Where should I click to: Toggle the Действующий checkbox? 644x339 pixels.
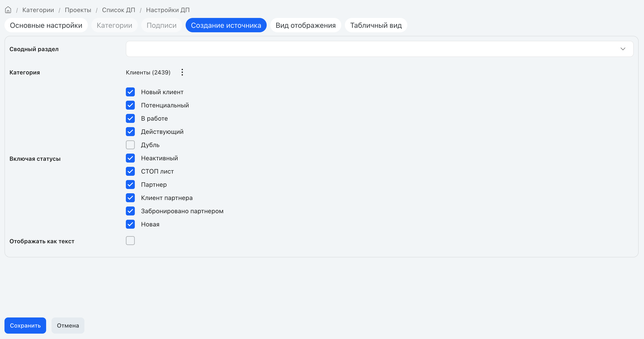[130, 132]
